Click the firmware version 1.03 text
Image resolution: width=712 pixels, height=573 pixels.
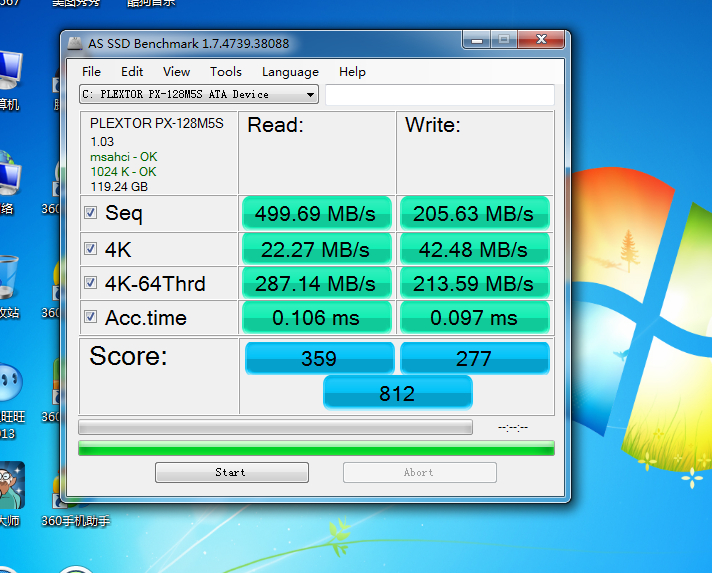coord(102,142)
